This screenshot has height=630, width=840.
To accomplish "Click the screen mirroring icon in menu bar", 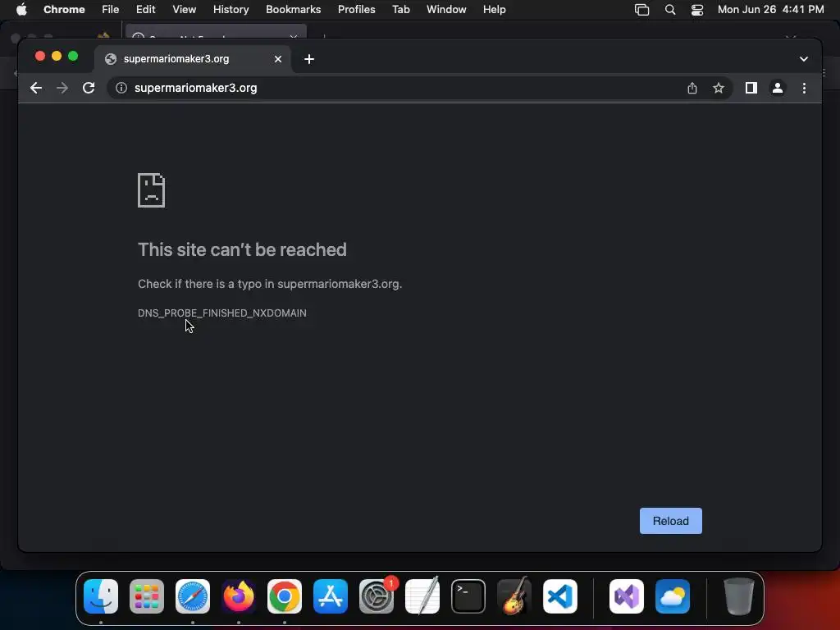I will click(641, 10).
